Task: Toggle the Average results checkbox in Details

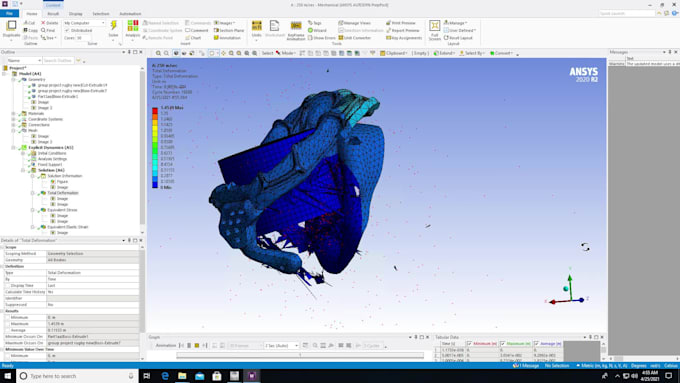Action: click(7, 330)
